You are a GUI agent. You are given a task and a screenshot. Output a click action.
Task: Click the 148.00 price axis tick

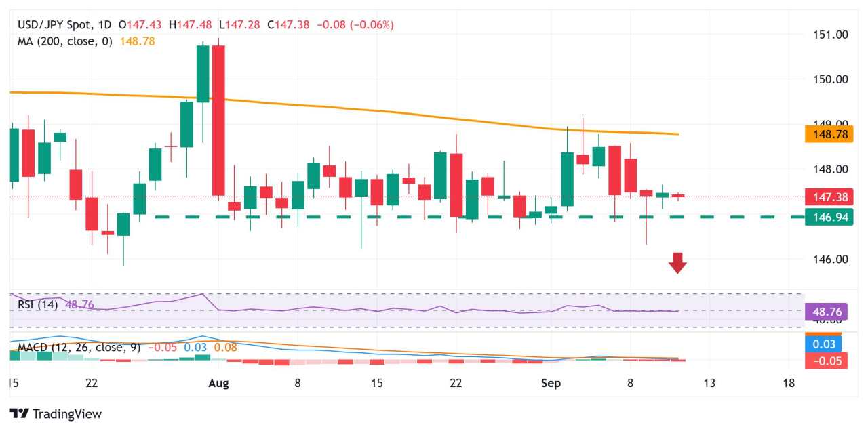point(831,169)
